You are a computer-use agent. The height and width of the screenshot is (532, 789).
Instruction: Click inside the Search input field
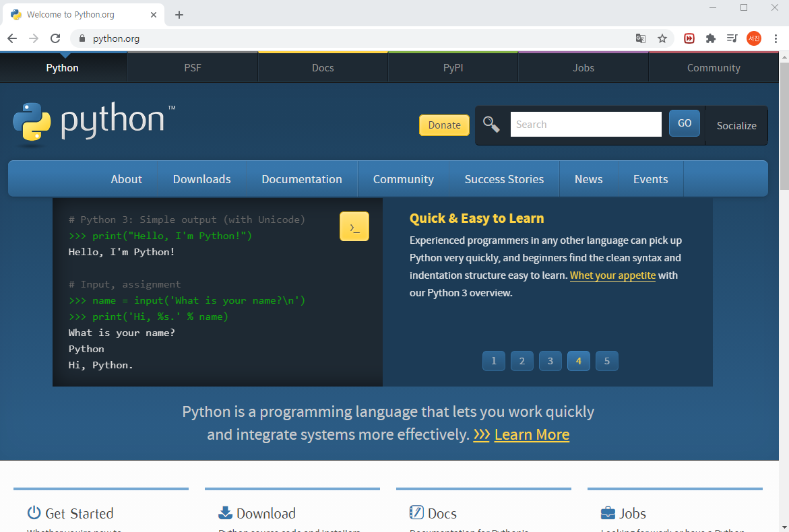[x=586, y=124]
